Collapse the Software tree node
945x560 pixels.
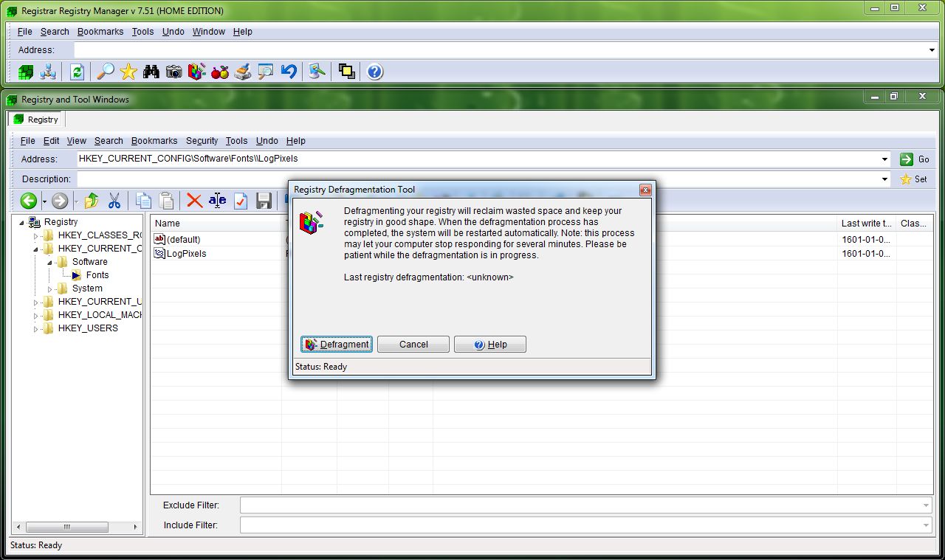(49, 263)
